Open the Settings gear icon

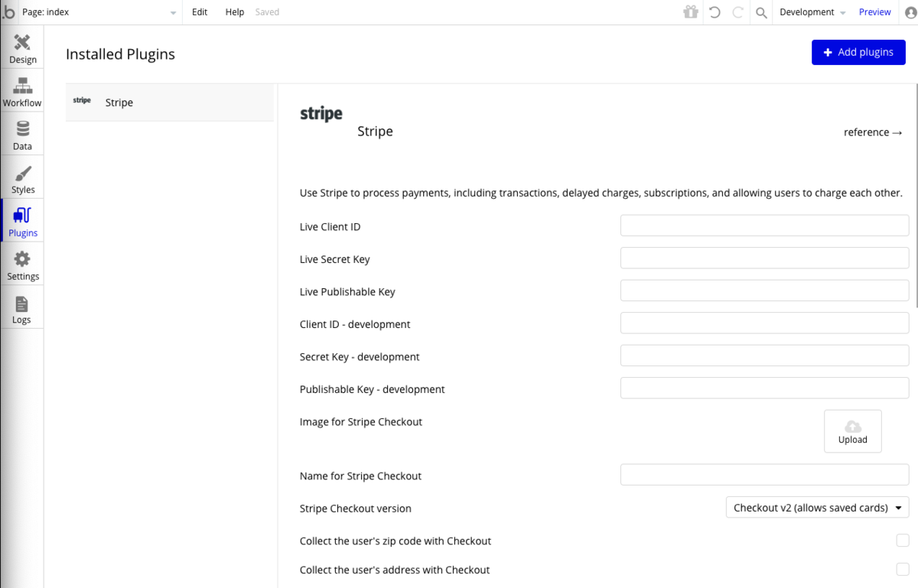(x=22, y=260)
